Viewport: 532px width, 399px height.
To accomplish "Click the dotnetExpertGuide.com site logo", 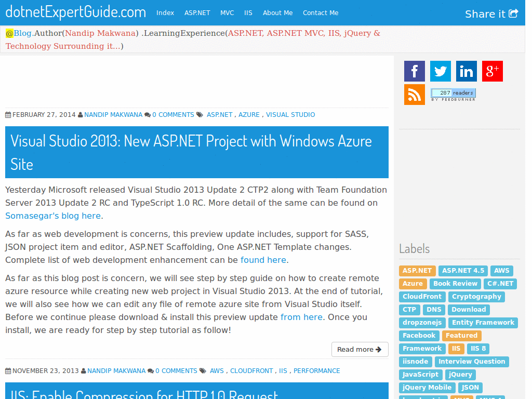I will (x=76, y=12).
